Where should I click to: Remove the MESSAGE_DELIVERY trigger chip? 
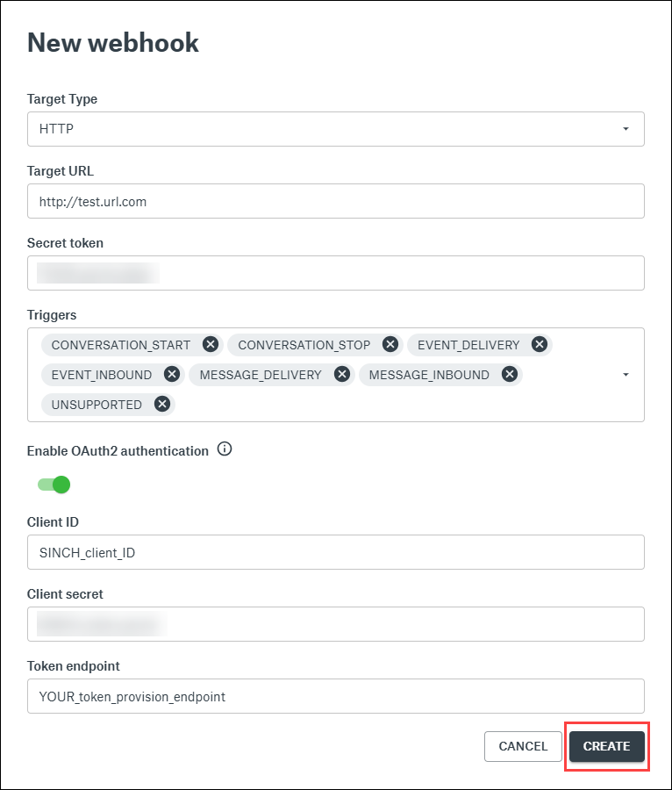342,374
